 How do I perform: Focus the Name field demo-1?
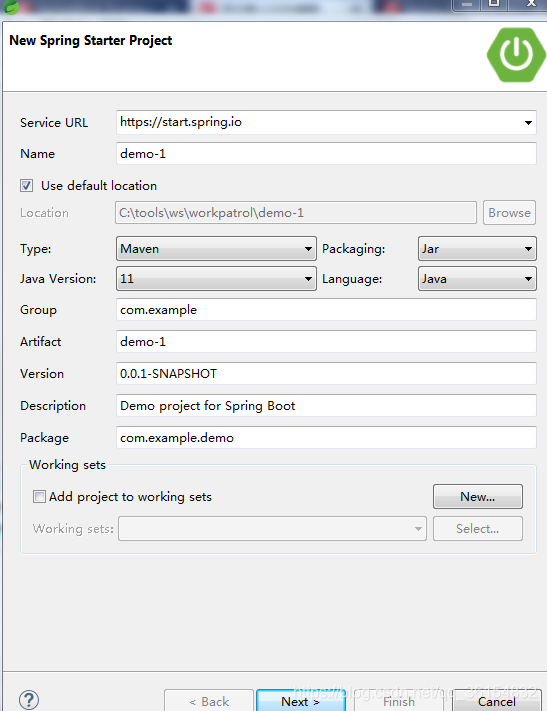click(x=326, y=154)
